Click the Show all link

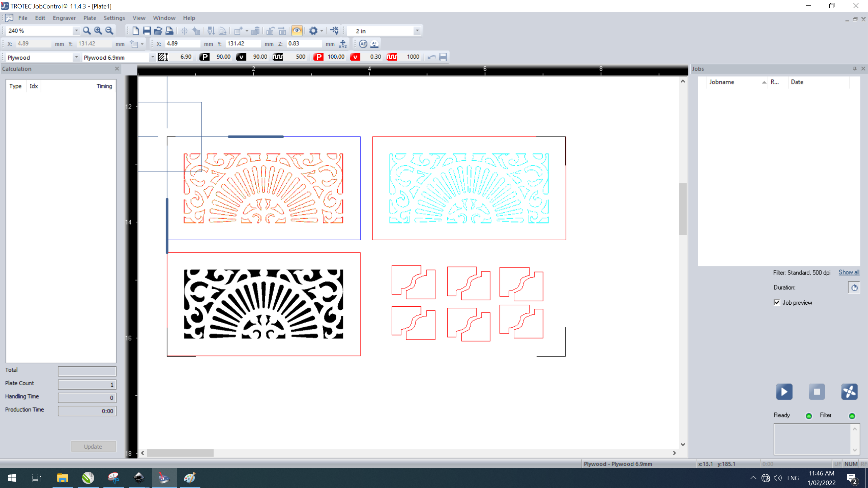[849, 272]
